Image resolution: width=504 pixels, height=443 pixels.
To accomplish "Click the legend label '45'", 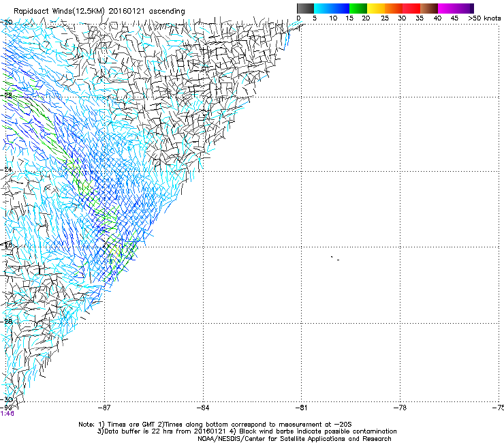I will pos(454,18).
